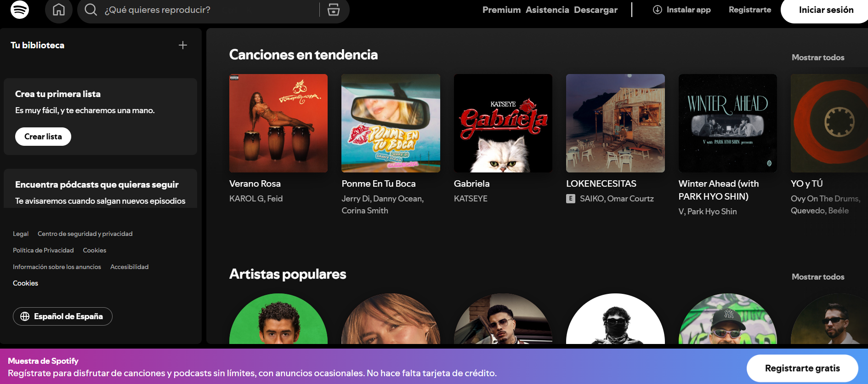Open Información sobre los anuncios
This screenshot has height=384, width=868.
(57, 267)
